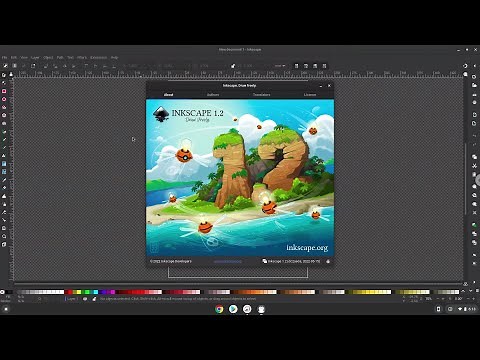Pick the green palette swatch
480x360 pixels.
(x=87, y=292)
